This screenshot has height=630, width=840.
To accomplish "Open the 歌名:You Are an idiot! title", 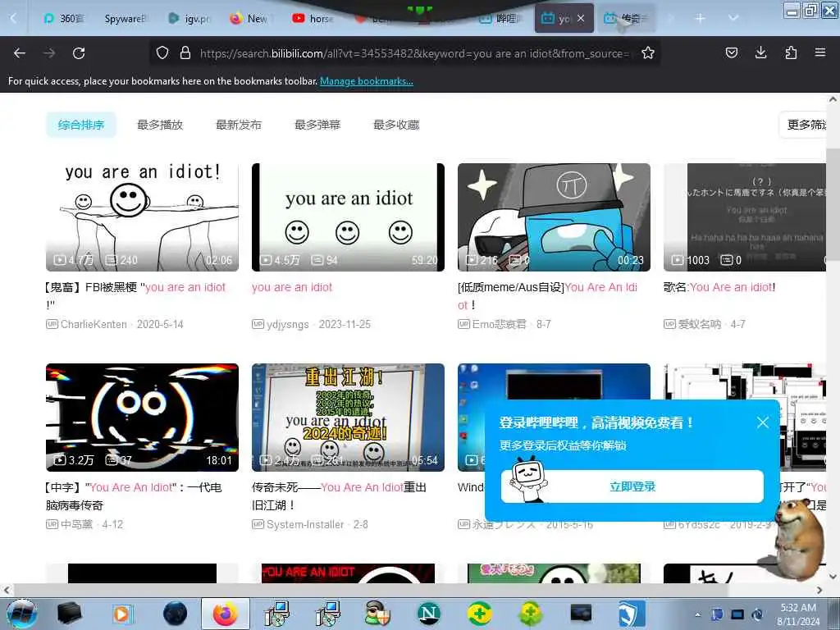I will click(719, 287).
